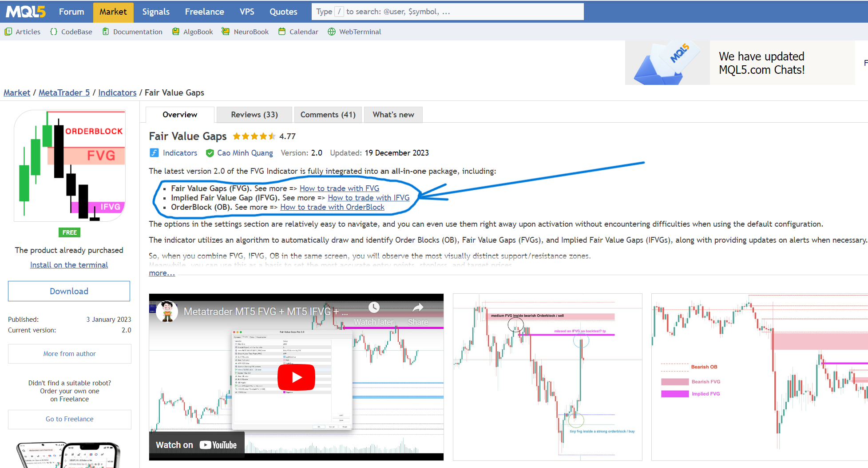Click the verified seller shield icon
This screenshot has width=868, height=468.
click(210, 153)
